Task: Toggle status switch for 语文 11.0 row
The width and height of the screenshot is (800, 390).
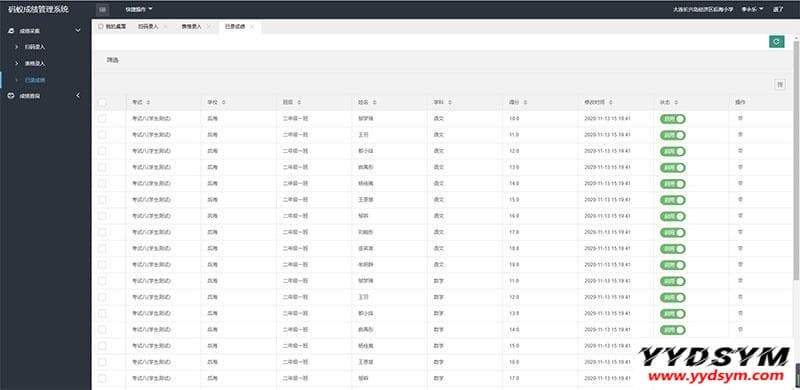Action: tap(672, 135)
